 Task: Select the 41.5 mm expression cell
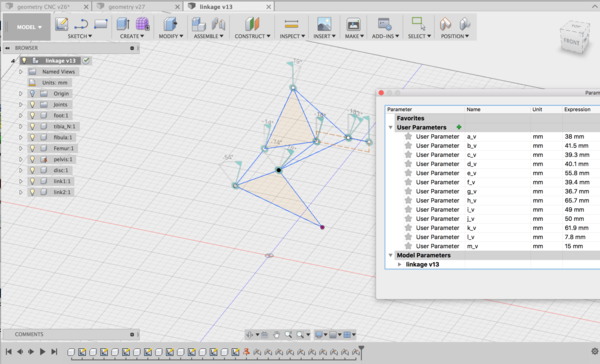(581, 145)
